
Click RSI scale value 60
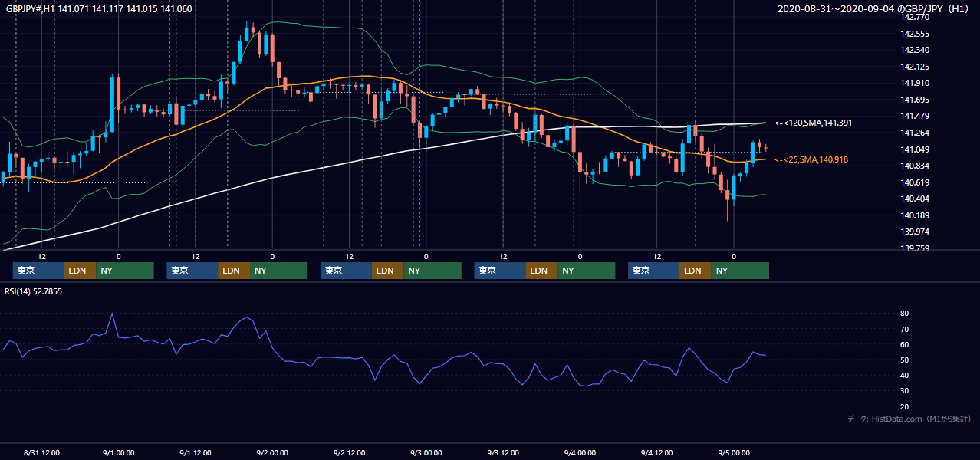point(905,344)
